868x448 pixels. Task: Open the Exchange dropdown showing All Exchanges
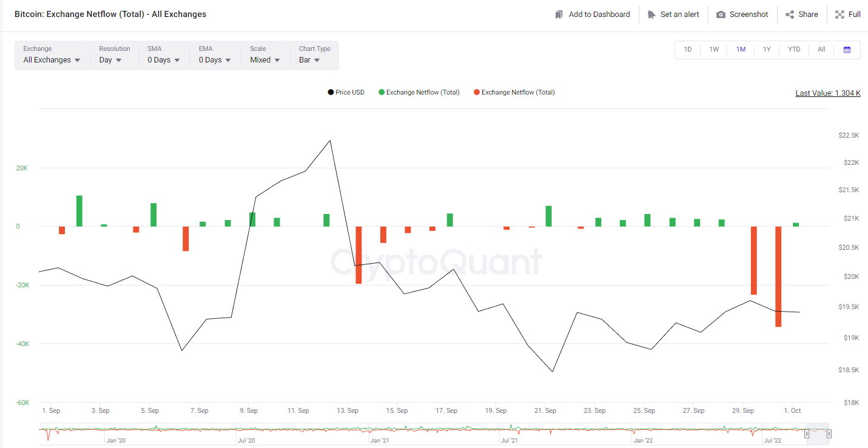[x=52, y=60]
